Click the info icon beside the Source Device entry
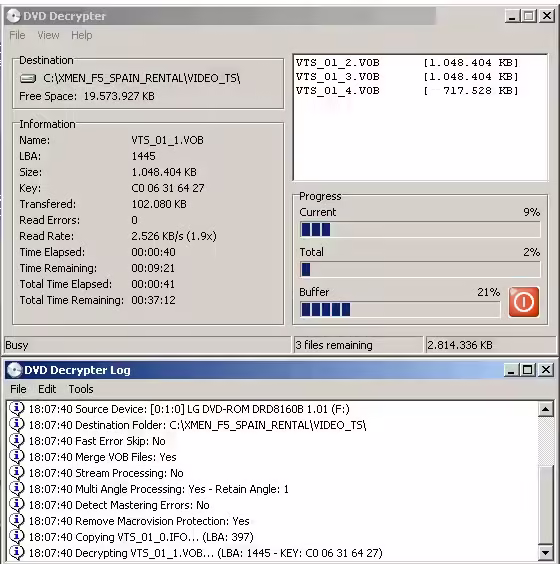 (x=17, y=409)
